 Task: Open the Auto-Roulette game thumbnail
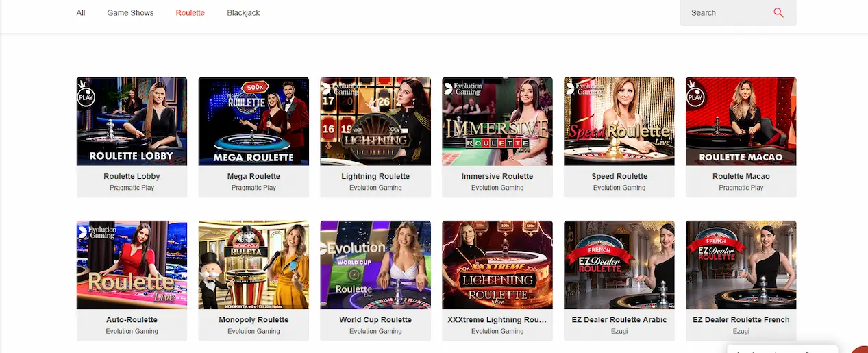pyautogui.click(x=132, y=265)
